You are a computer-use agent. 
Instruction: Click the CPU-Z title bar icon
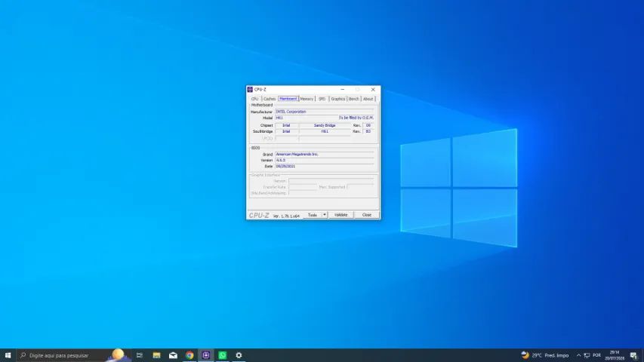point(250,90)
